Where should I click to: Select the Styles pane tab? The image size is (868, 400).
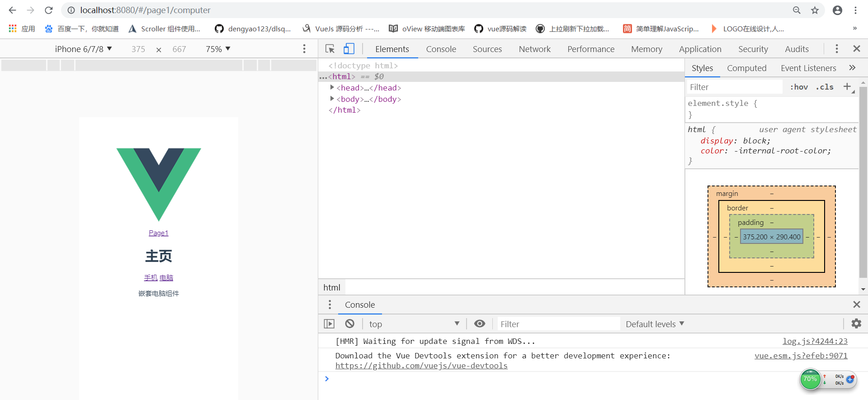click(702, 68)
